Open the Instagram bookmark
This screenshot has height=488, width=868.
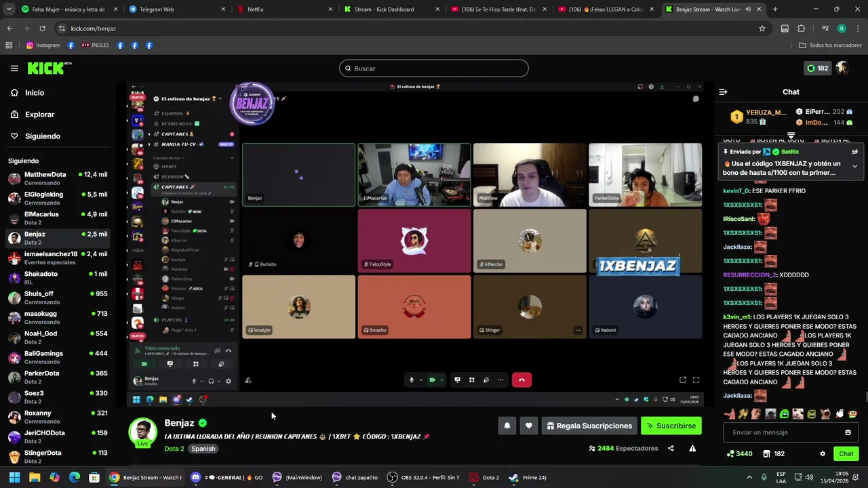coord(43,45)
